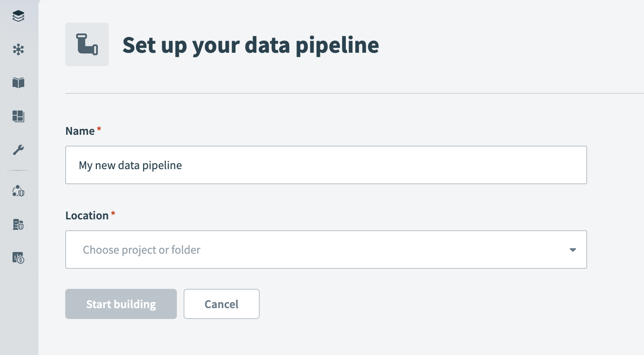Click the Name input field
Image resolution: width=644 pixels, height=355 pixels.
326,165
